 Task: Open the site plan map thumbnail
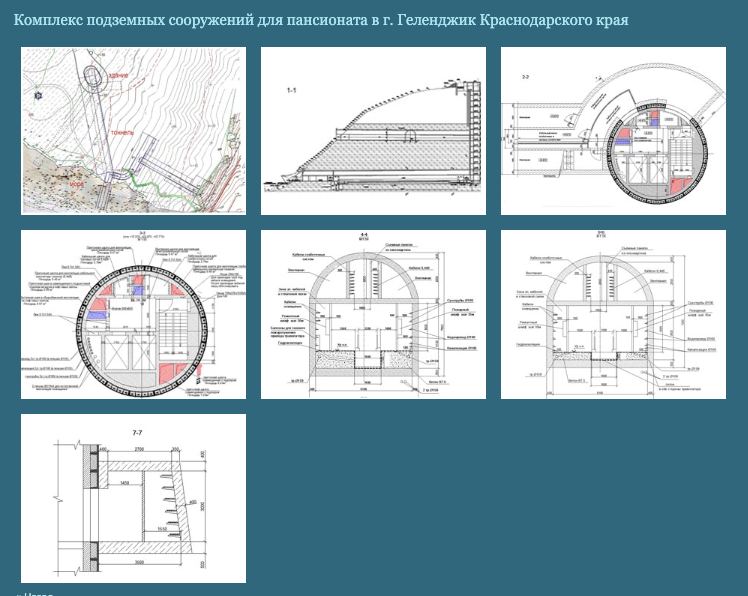[133, 130]
